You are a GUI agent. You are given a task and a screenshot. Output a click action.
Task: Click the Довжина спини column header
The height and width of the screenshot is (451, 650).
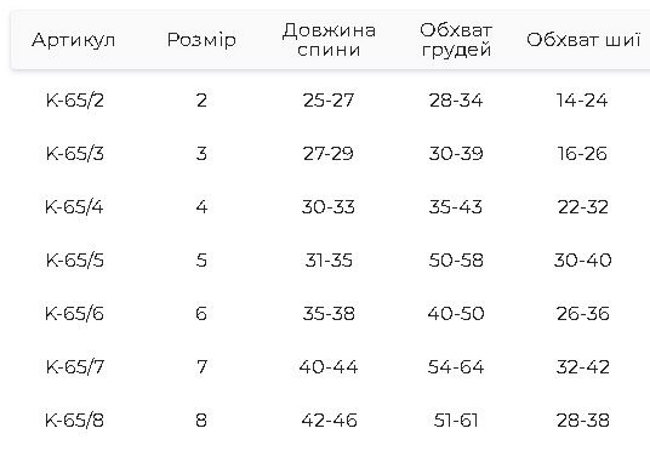(329, 40)
